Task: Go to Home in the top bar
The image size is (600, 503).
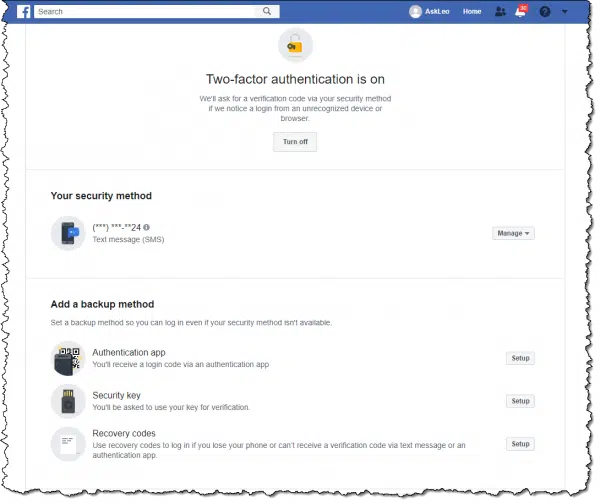Action: [472, 11]
